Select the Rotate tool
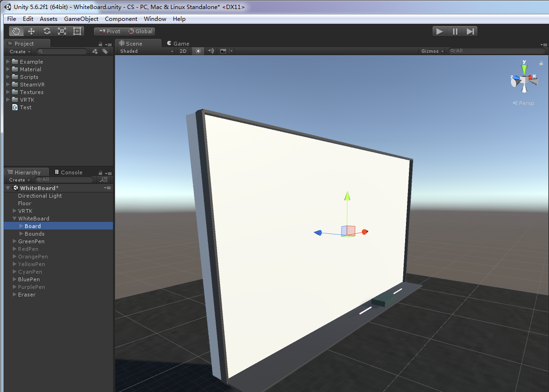This screenshot has height=392, width=549. 47,31
